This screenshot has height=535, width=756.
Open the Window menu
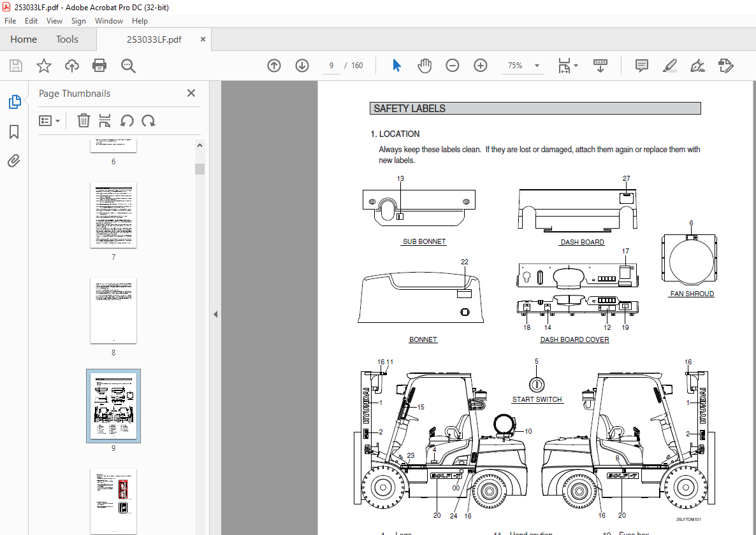coord(109,21)
